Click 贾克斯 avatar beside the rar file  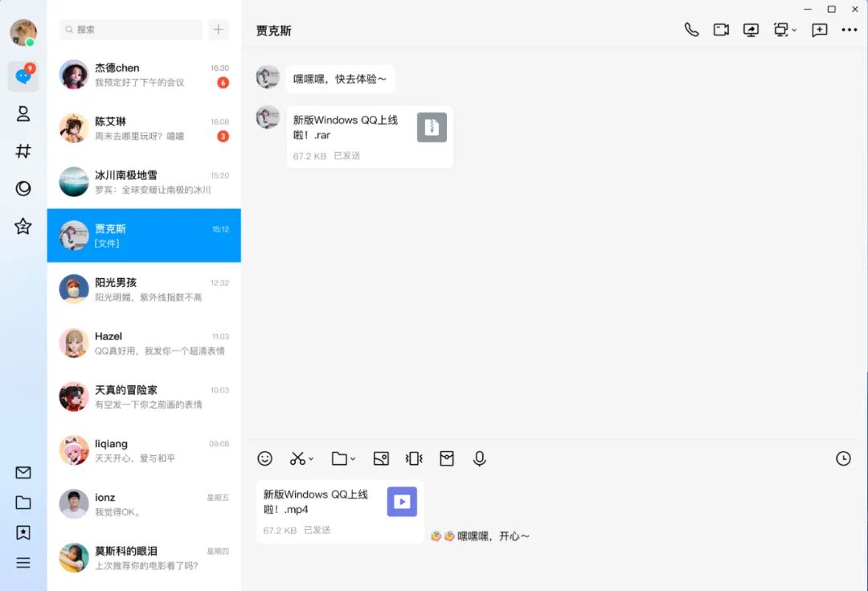pos(268,117)
